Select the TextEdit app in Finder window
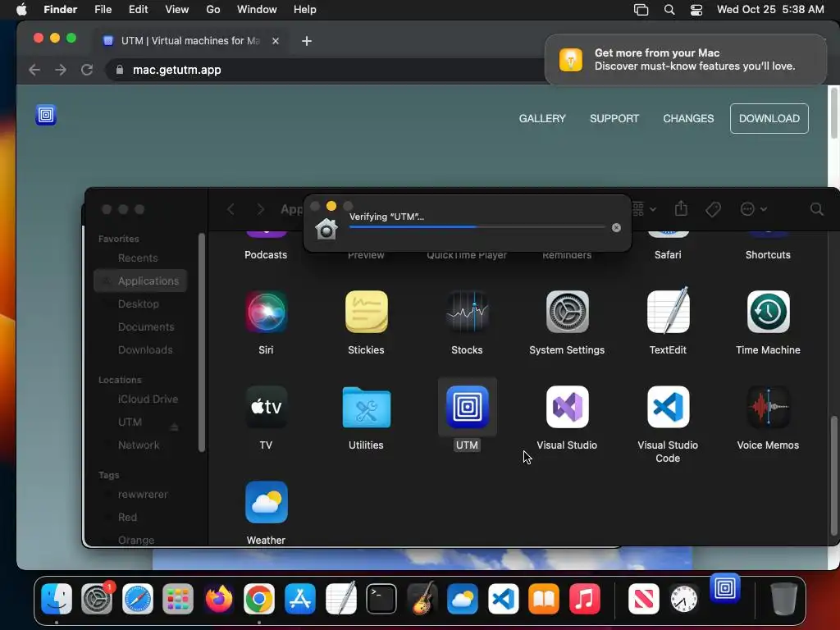The height and width of the screenshot is (630, 840). 668,311
